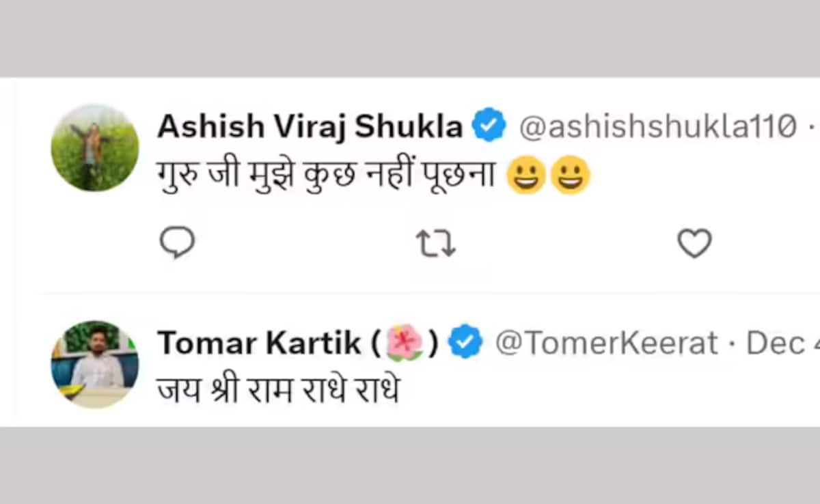Image resolution: width=820 pixels, height=504 pixels.
Task: Click the closing parenthesis after the hibiscus emoji
Action: pos(433,343)
